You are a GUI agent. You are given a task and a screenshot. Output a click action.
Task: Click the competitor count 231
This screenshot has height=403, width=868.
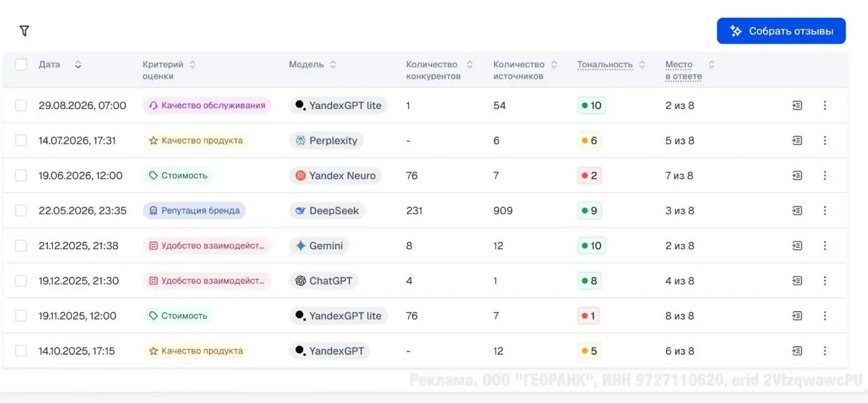pos(414,211)
